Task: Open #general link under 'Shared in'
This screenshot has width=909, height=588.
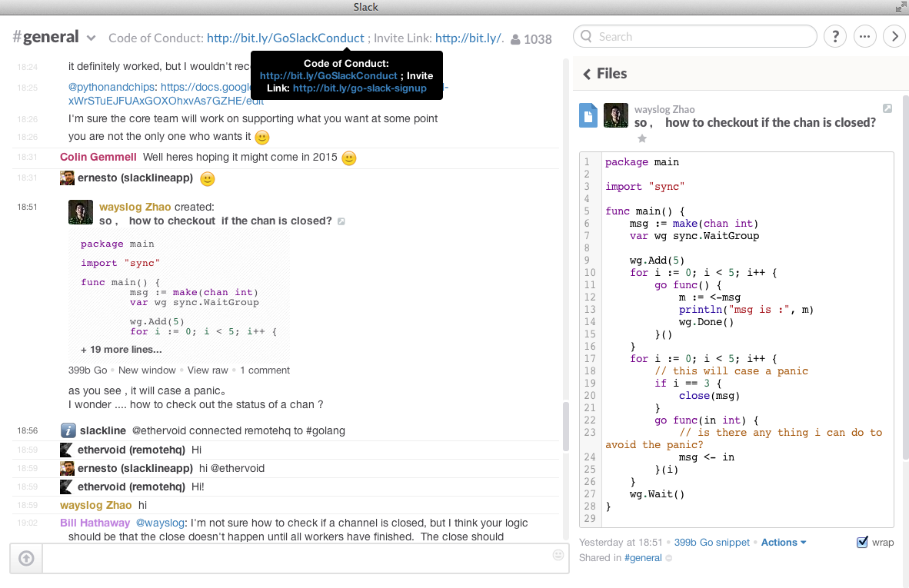Action: [x=643, y=558]
